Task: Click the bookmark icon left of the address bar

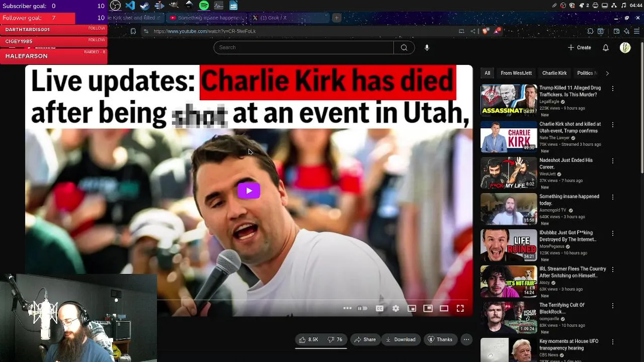Action: click(x=133, y=31)
